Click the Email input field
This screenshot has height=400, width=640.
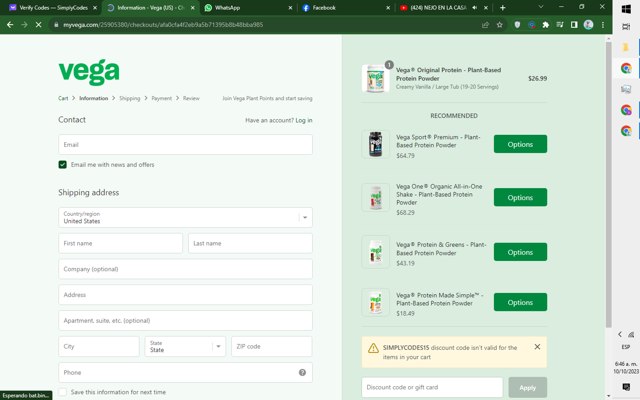(185, 144)
